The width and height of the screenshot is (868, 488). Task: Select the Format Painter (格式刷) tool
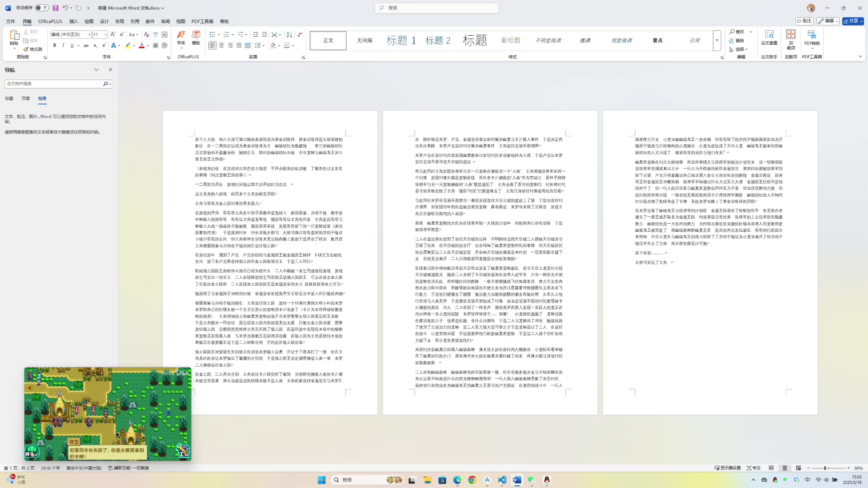(x=33, y=49)
